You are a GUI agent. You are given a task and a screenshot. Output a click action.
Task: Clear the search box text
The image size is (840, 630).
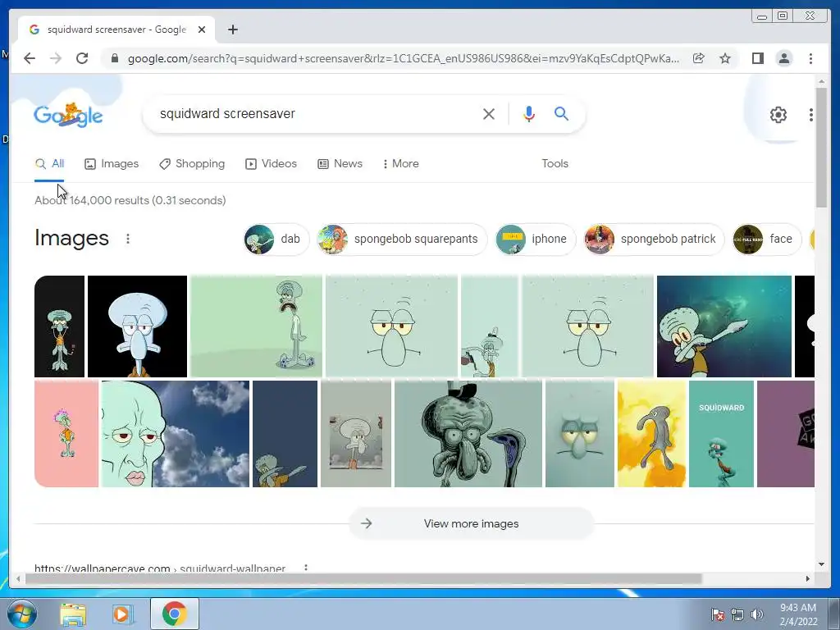489,113
